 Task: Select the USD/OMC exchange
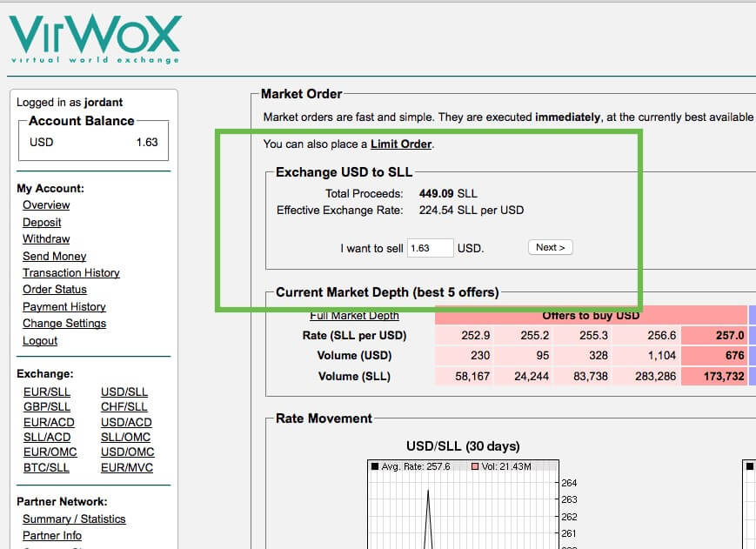(128, 452)
